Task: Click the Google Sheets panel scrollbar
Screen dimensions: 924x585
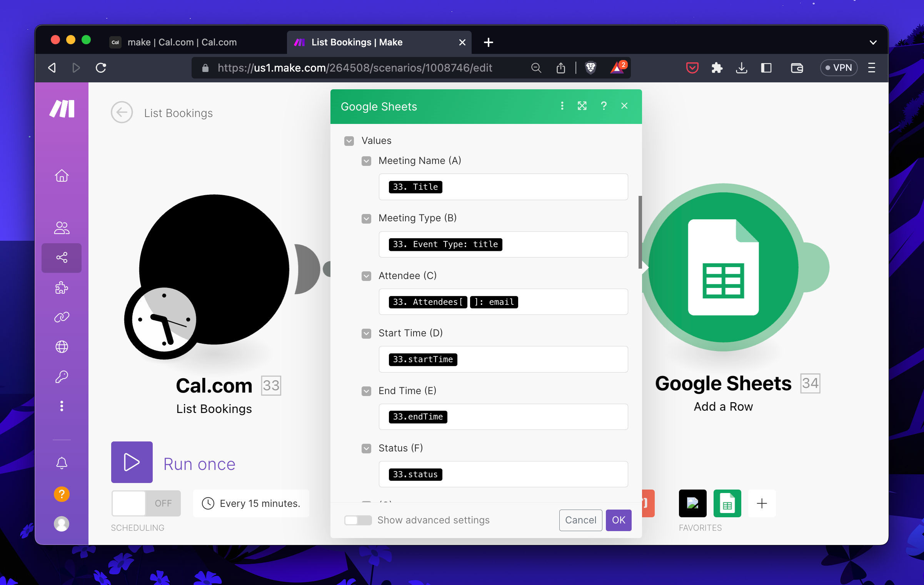Action: 640,232
